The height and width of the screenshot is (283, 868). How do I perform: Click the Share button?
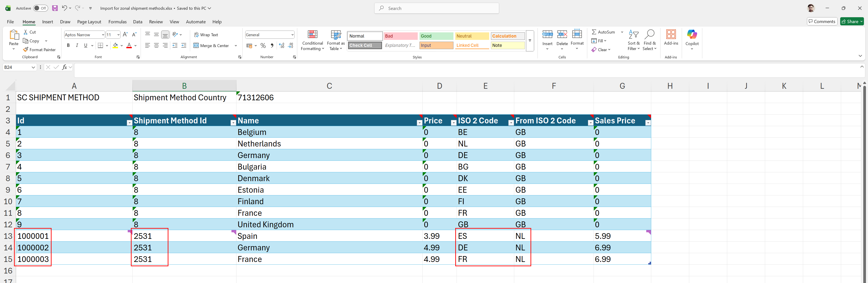click(x=851, y=22)
